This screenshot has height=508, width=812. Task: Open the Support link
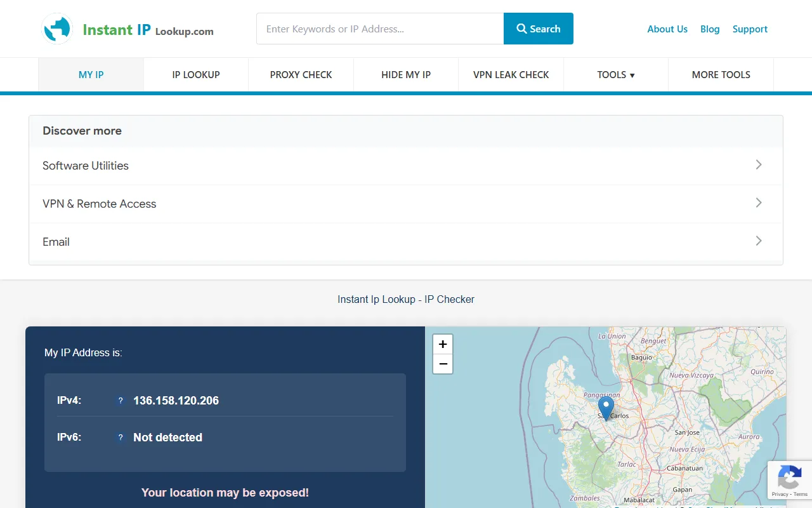tap(750, 29)
